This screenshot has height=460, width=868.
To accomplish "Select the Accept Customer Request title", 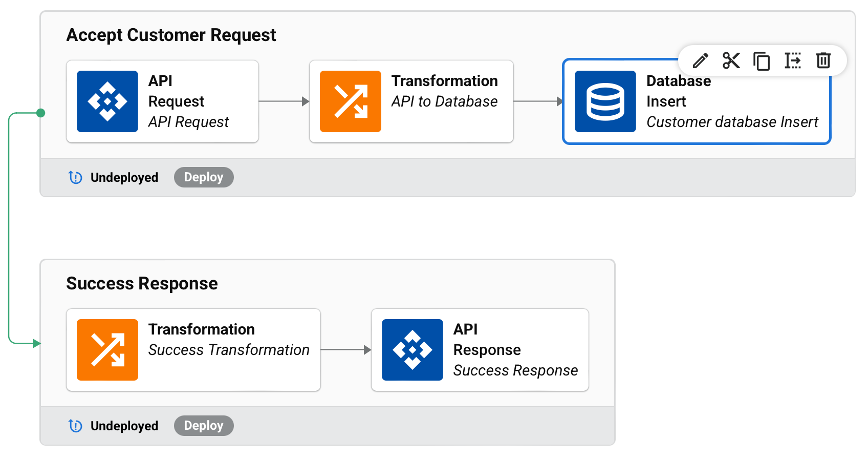I will (171, 35).
